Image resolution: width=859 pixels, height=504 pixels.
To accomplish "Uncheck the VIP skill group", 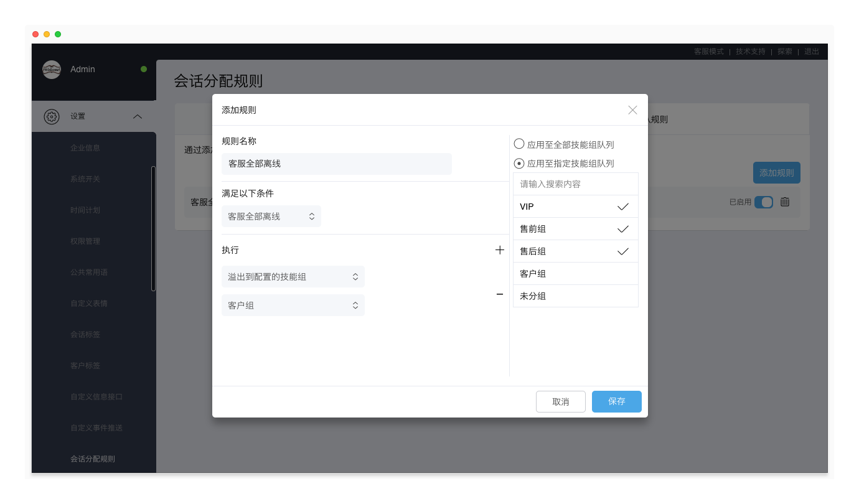I will 575,207.
